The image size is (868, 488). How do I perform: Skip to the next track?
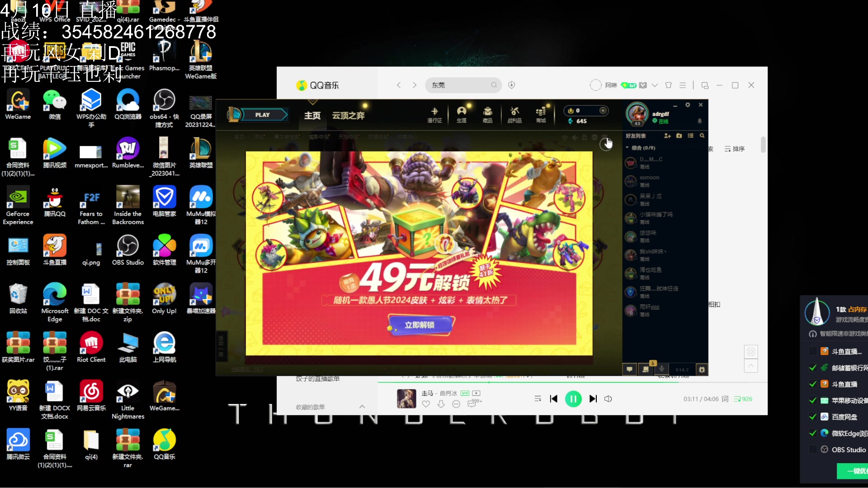[593, 399]
